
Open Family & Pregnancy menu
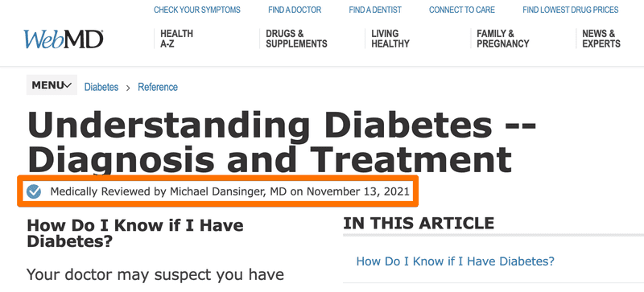502,39
